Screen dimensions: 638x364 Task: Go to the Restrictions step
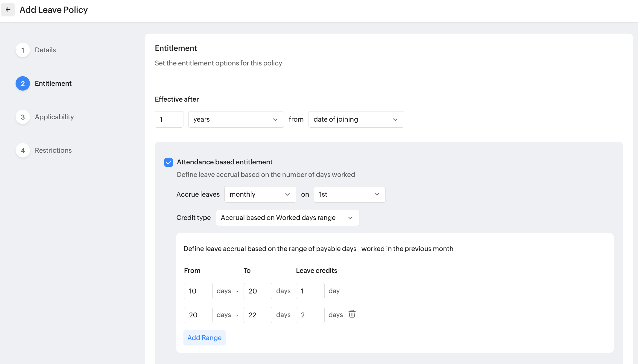point(53,150)
